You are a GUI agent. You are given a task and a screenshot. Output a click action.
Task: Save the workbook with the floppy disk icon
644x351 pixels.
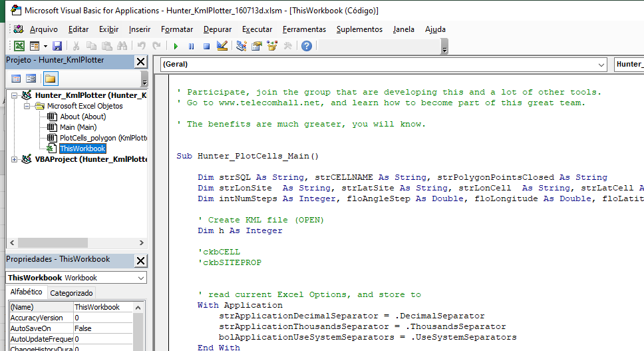(x=57, y=46)
